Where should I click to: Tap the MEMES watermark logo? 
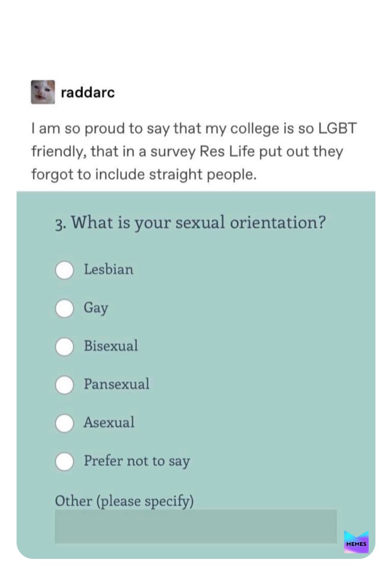pyautogui.click(x=356, y=542)
